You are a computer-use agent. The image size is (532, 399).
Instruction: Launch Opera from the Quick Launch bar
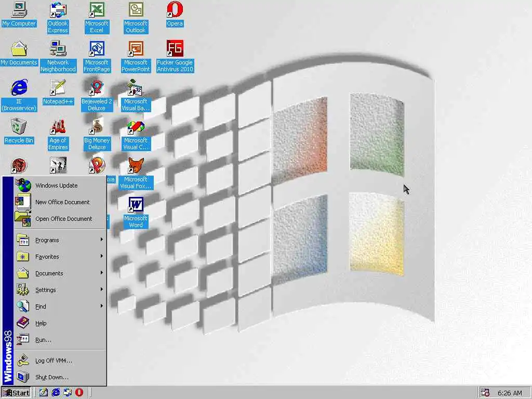[x=79, y=393]
